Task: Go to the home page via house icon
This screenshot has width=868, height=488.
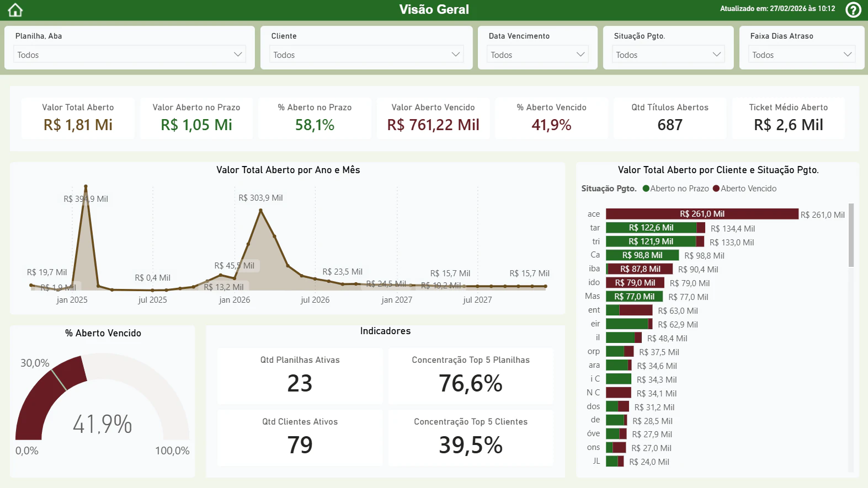Action: click(x=15, y=10)
